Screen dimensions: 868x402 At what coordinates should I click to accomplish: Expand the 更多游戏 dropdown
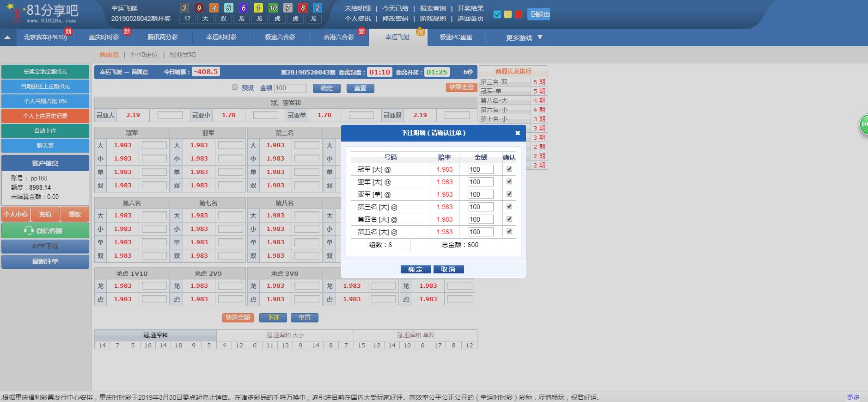(524, 37)
